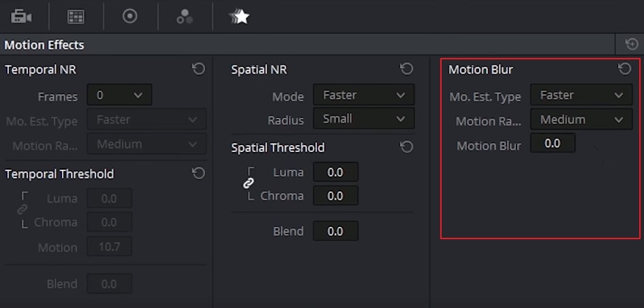The height and width of the screenshot is (308, 644).
Task: Open the RGB Mixer icon
Action: coord(185,16)
